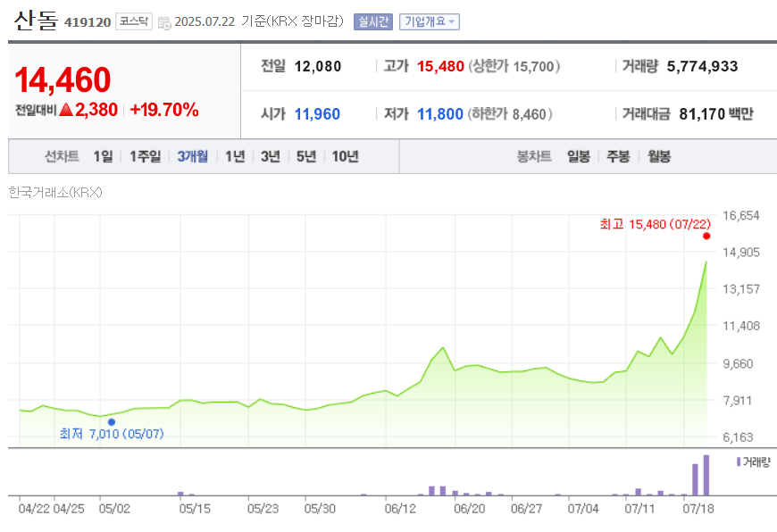The height and width of the screenshot is (532, 777).
Task: Click the trading value 81,170 백만
Action: point(716,114)
